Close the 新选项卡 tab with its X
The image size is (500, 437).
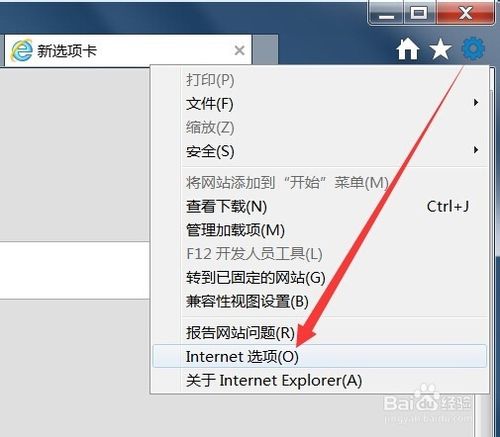239,51
